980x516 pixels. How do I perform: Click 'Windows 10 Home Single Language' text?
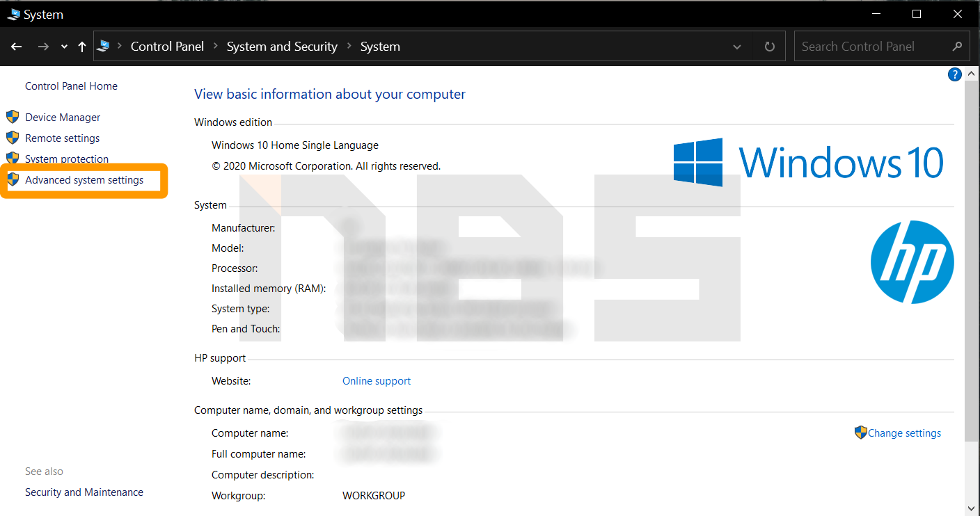click(x=295, y=145)
